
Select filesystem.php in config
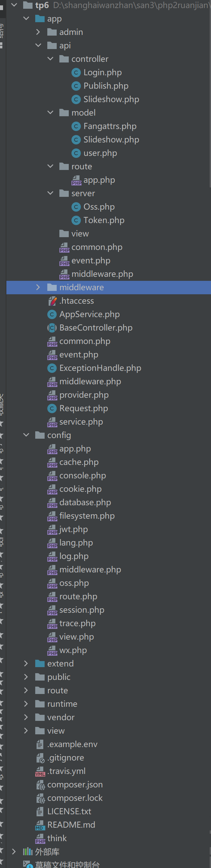(87, 516)
